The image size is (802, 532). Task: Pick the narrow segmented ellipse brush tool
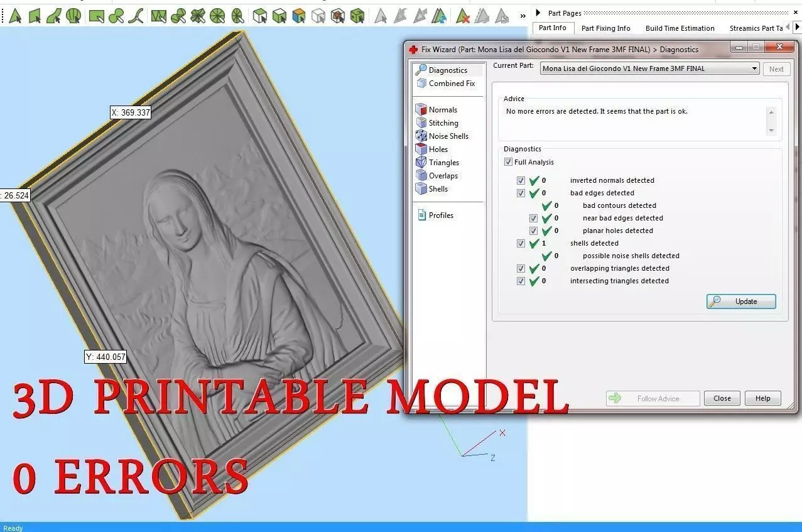pyautogui.click(x=237, y=16)
